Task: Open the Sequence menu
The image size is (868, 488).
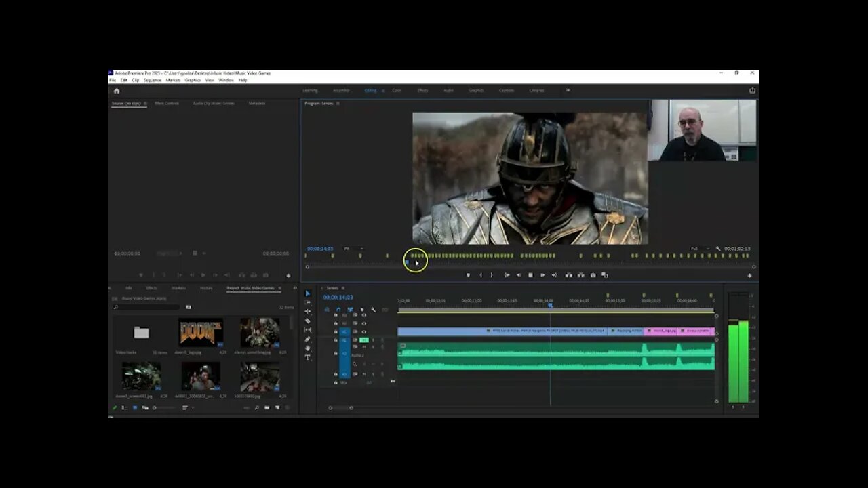Action: [x=153, y=80]
